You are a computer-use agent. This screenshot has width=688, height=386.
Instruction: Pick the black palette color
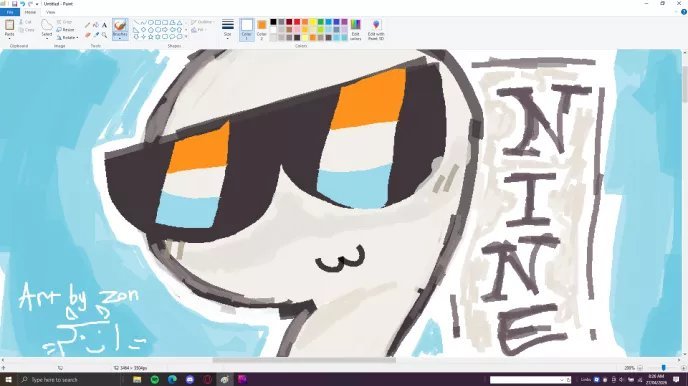[x=273, y=22]
